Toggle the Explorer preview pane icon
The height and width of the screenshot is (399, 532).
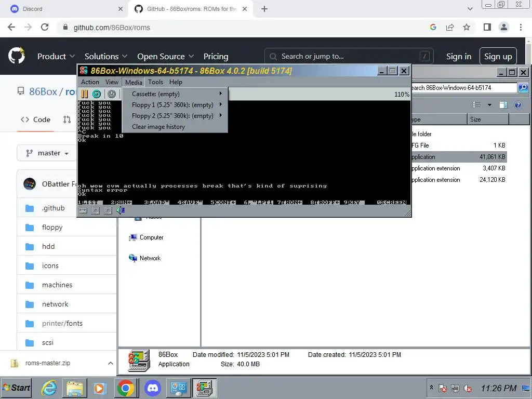click(x=503, y=105)
